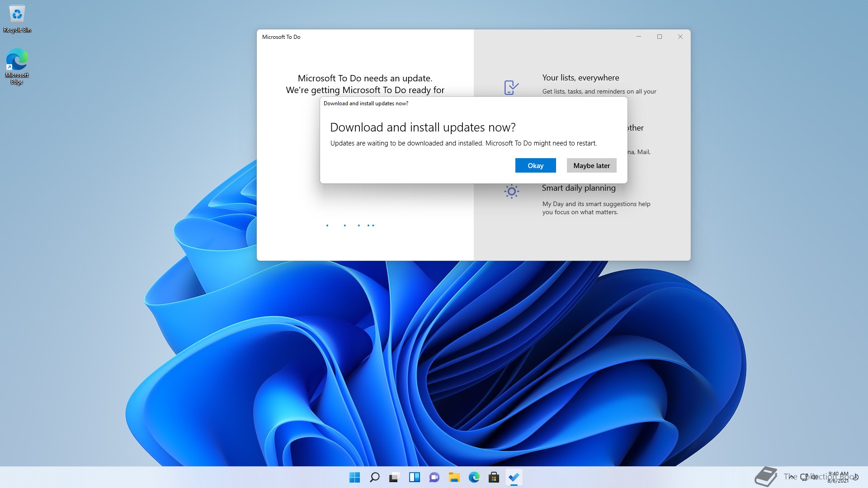Screen dimensions: 868x488
Task: Close the Microsoft To Do window
Action: click(680, 37)
